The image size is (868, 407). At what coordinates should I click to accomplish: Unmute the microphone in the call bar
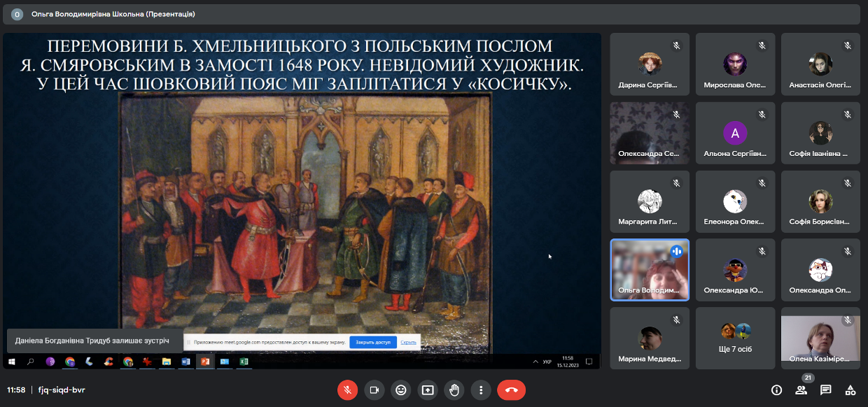[x=347, y=390]
